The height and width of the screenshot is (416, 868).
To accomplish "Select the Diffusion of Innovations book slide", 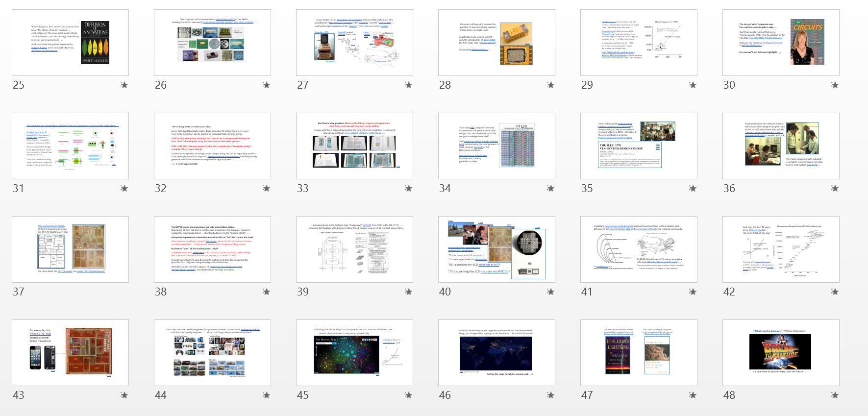I will point(70,43).
